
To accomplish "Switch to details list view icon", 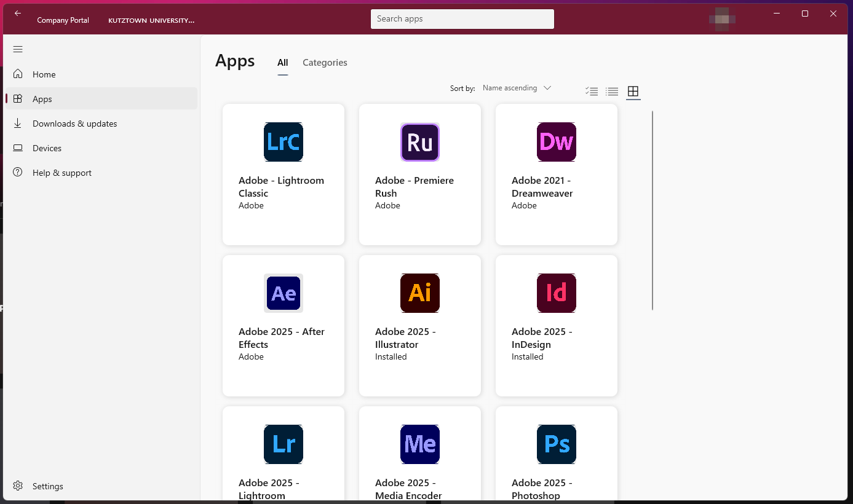I will (x=612, y=92).
